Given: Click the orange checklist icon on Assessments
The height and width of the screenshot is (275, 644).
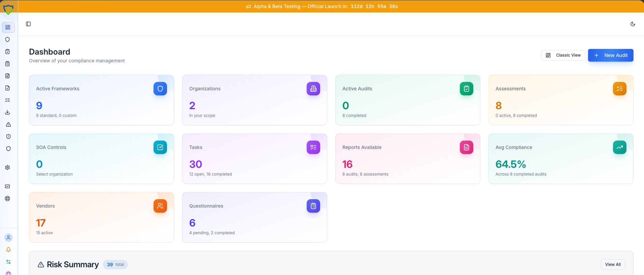Looking at the screenshot, I should [x=620, y=89].
